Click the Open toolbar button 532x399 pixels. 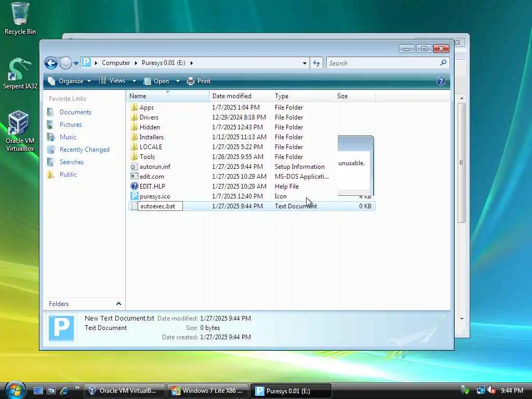click(x=157, y=81)
